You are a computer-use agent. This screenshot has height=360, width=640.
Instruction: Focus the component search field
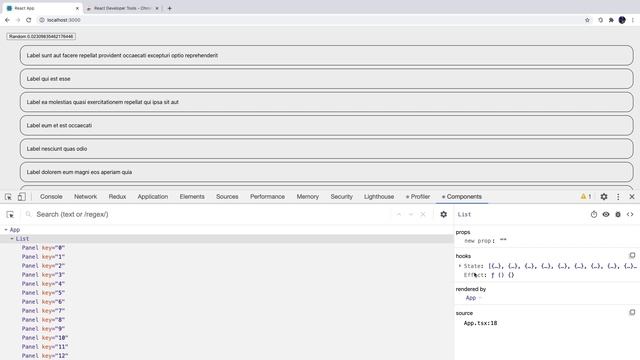point(208,214)
